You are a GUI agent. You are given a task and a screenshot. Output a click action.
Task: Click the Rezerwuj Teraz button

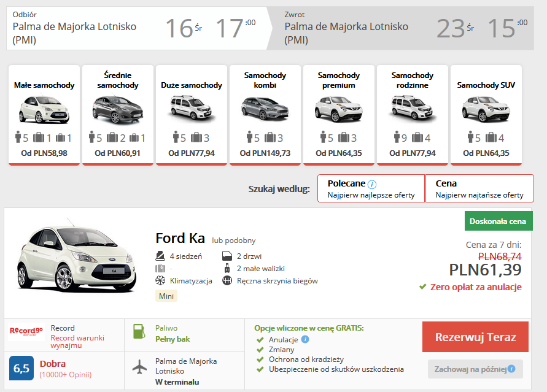475,337
